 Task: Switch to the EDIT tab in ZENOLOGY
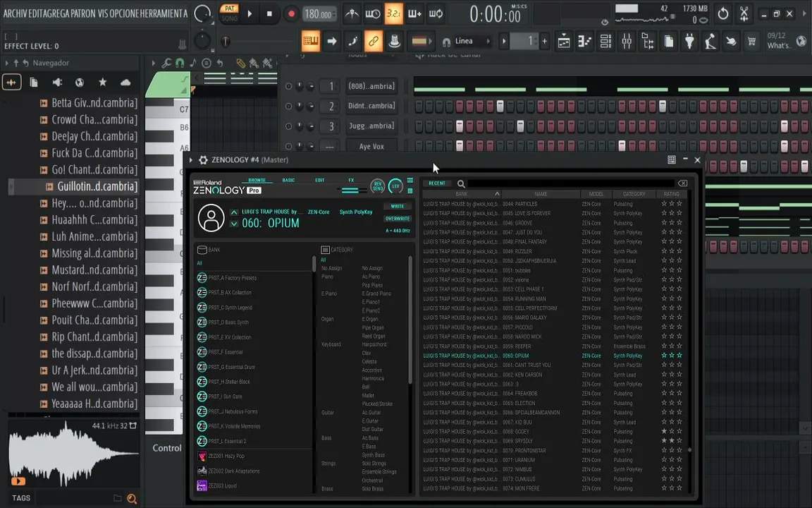pos(319,181)
